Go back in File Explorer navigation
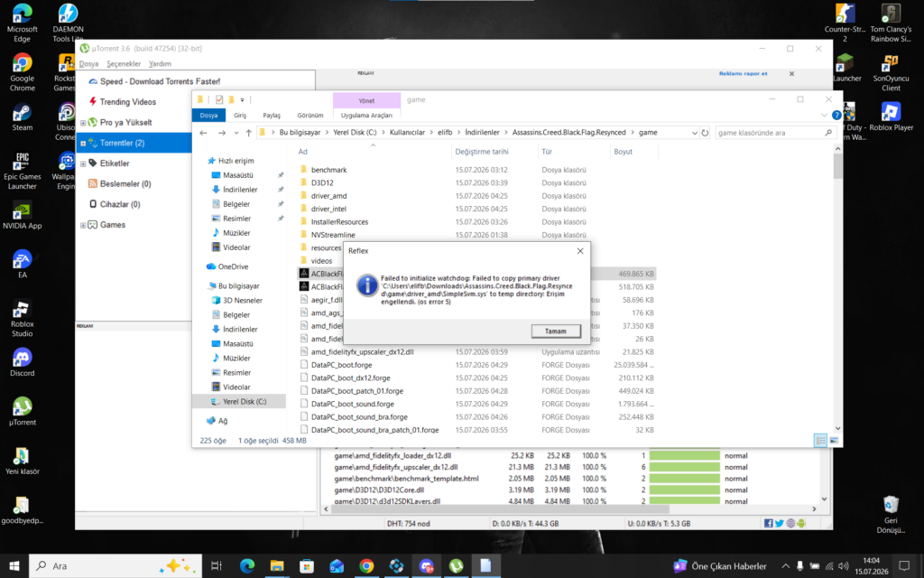Image resolution: width=924 pixels, height=578 pixels. tap(203, 133)
